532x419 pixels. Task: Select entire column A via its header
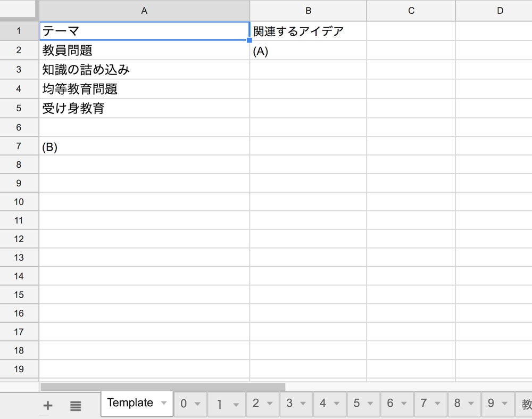[x=144, y=11]
